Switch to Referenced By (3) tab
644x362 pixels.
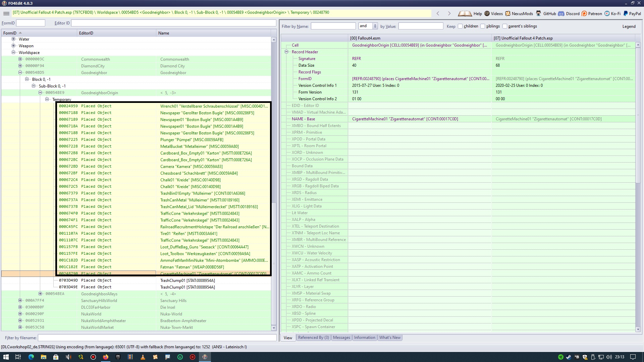point(313,338)
